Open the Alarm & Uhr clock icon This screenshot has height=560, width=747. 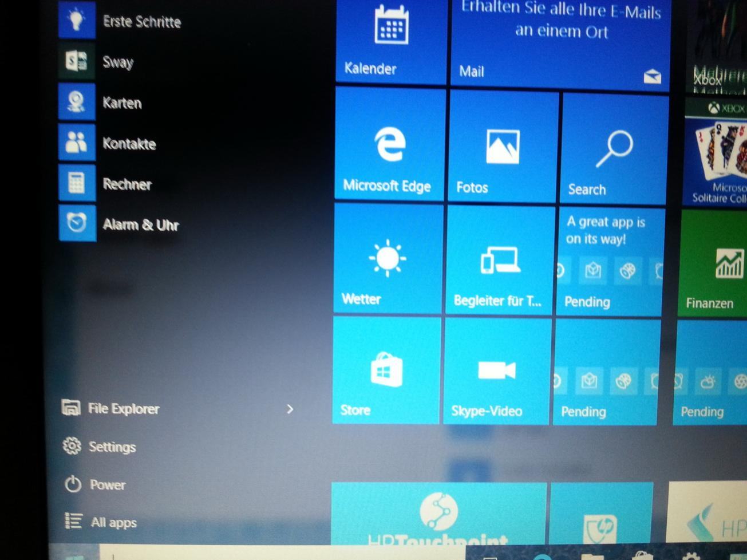pyautogui.click(x=77, y=223)
